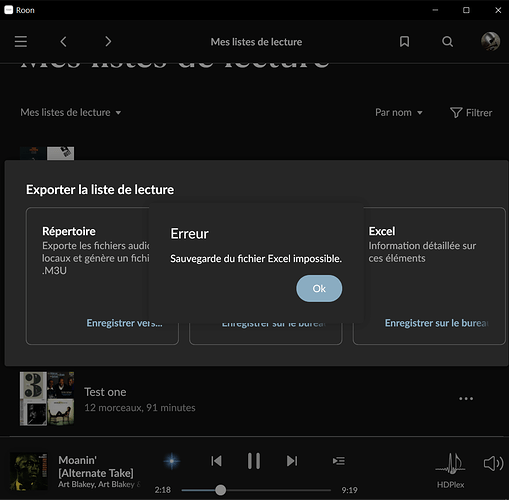Open volume control speaker icon

point(493,463)
